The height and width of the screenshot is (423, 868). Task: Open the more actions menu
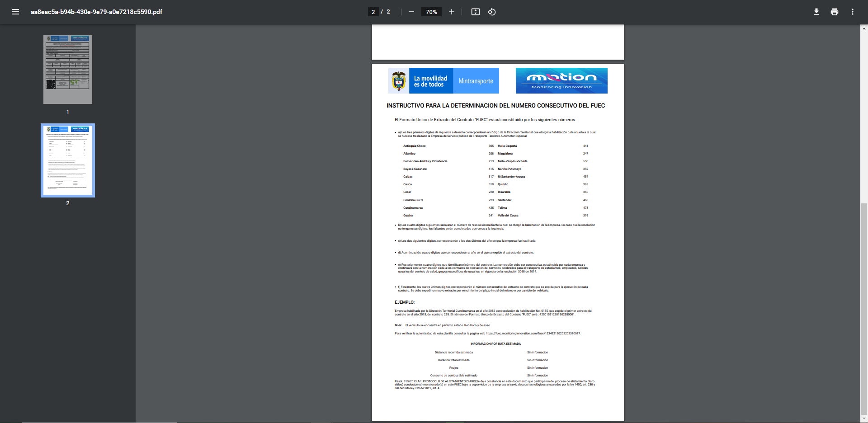pyautogui.click(x=852, y=12)
